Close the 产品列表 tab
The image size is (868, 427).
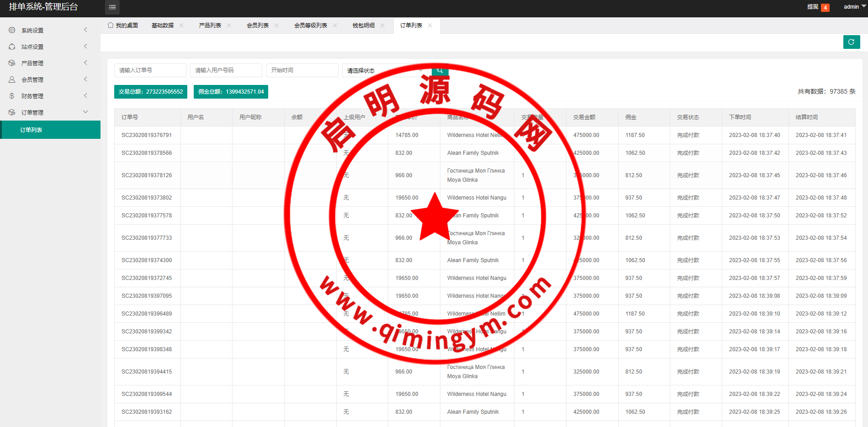click(x=229, y=26)
